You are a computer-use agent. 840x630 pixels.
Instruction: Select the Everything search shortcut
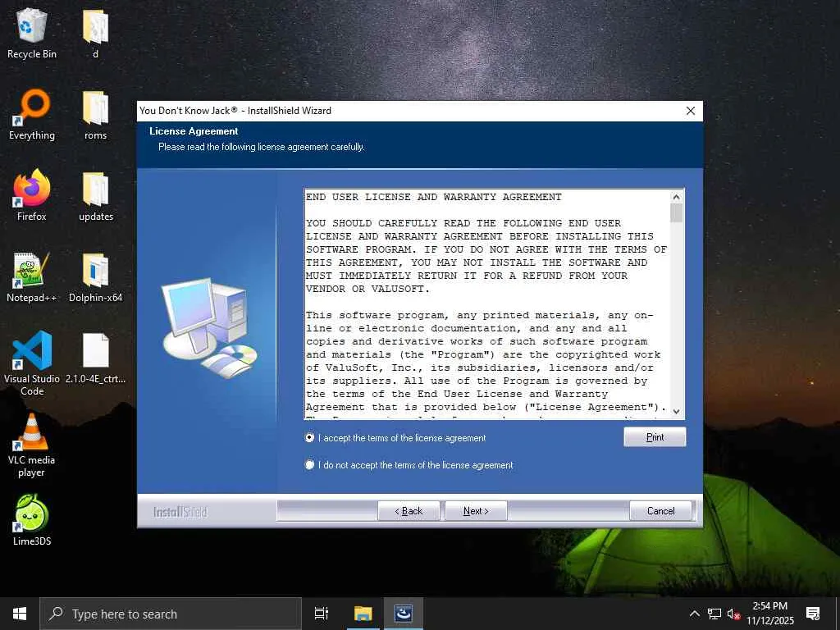click(x=32, y=115)
